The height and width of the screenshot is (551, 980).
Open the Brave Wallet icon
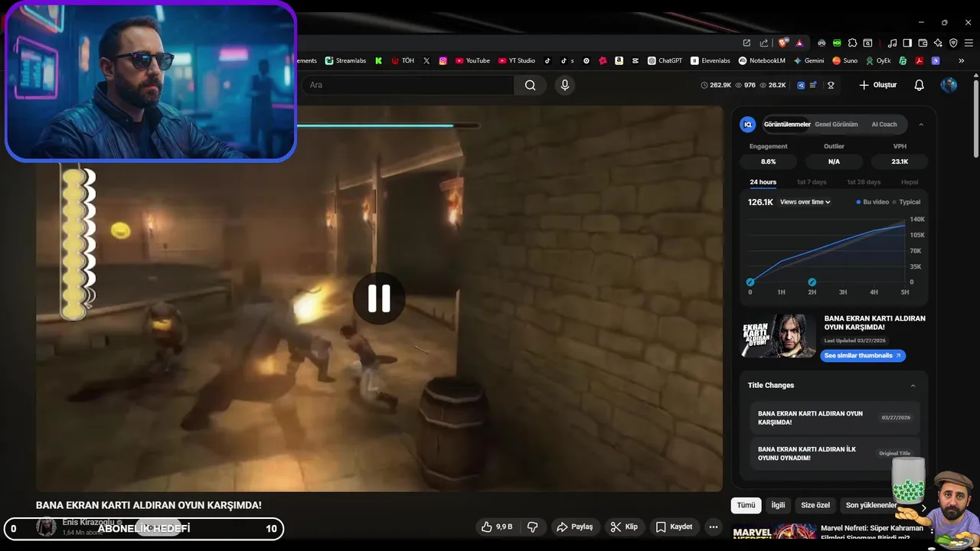923,43
